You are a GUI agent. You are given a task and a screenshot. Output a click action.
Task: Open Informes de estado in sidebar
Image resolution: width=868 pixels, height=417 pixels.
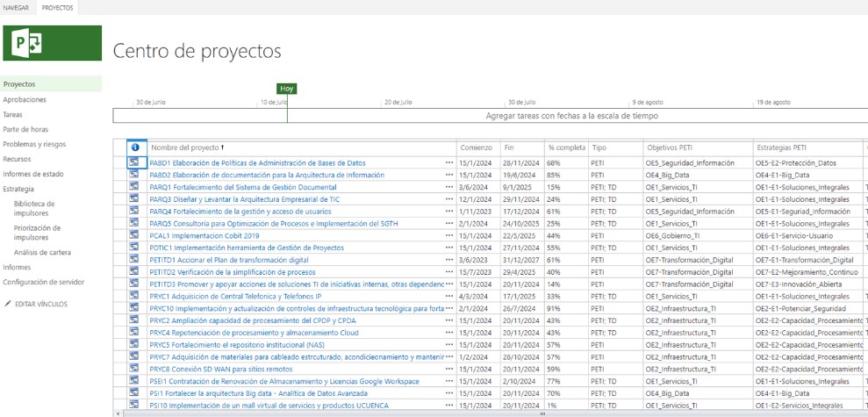[33, 174]
